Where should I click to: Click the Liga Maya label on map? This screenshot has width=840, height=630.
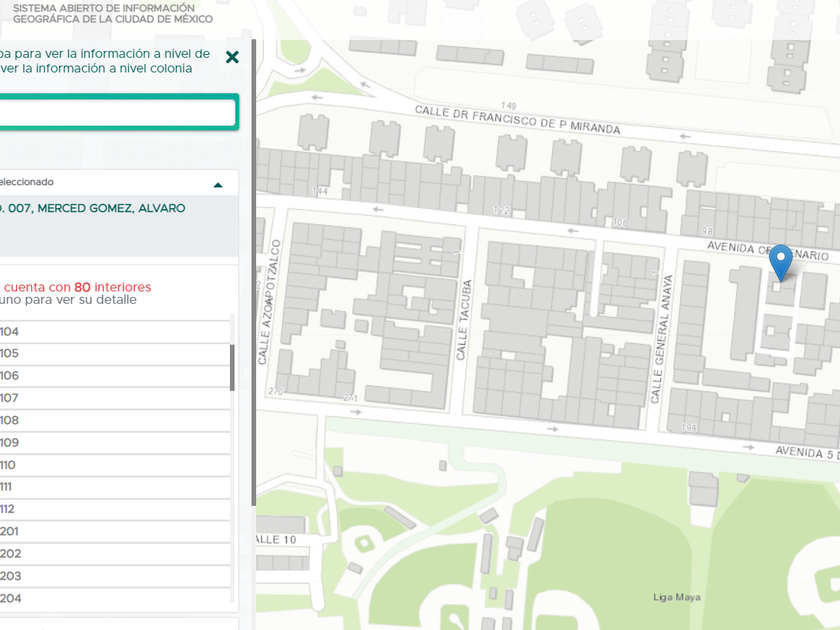pyautogui.click(x=676, y=598)
